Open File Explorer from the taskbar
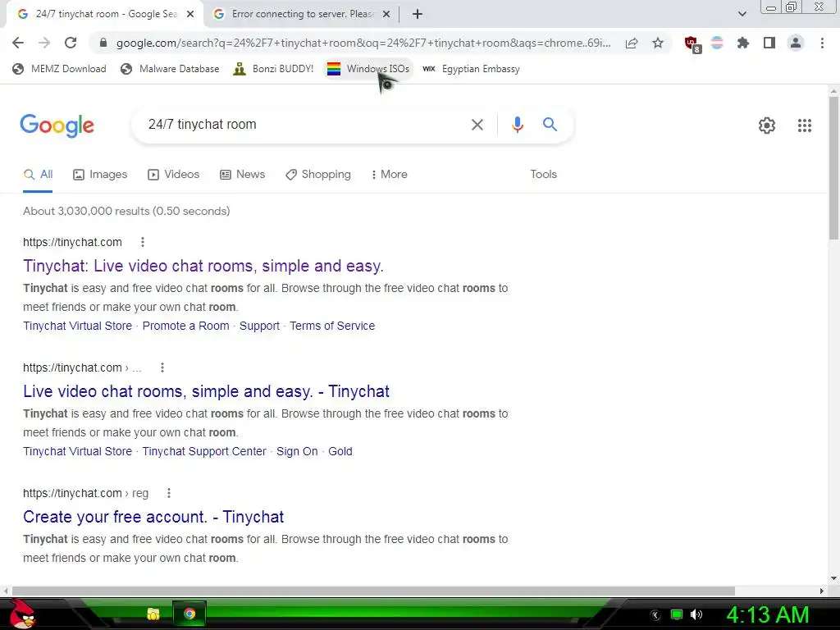Screen dimensions: 840x630 153,614
